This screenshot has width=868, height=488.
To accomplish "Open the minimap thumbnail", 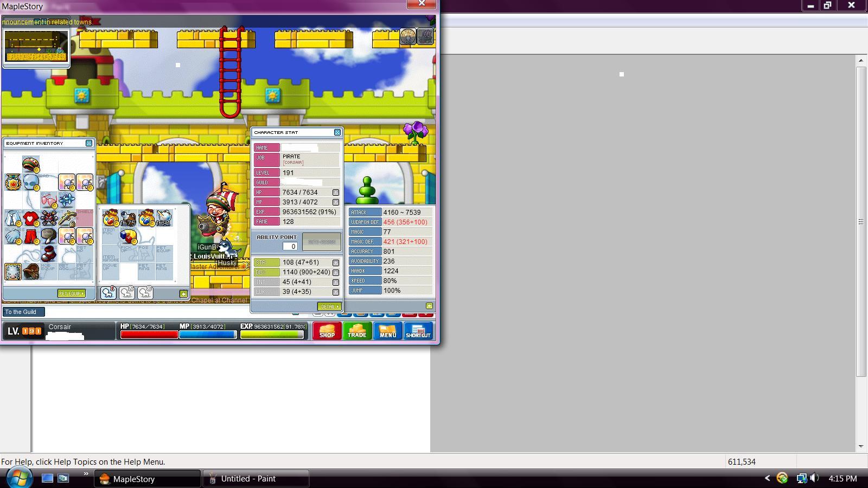I will tap(36, 47).
